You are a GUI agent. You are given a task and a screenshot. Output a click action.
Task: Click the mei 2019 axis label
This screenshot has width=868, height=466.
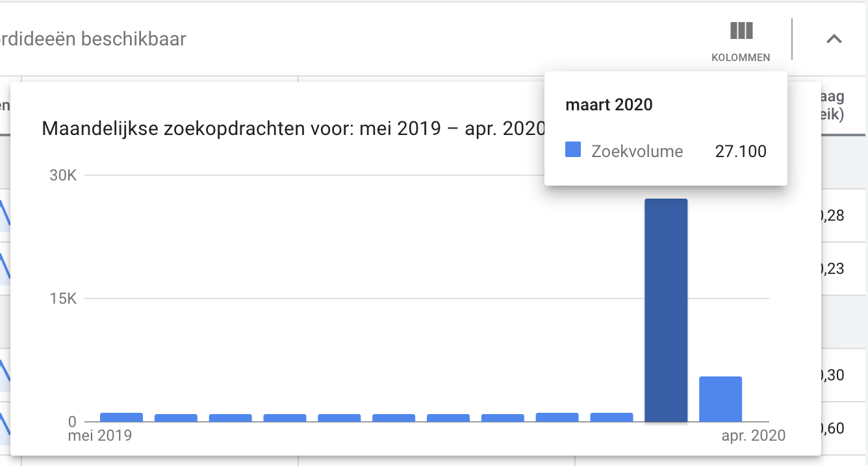coord(100,435)
